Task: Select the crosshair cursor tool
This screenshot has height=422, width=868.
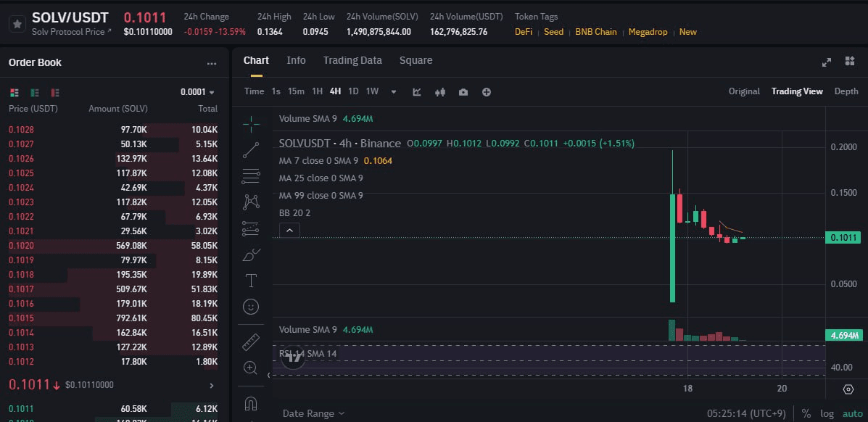Action: 251,123
